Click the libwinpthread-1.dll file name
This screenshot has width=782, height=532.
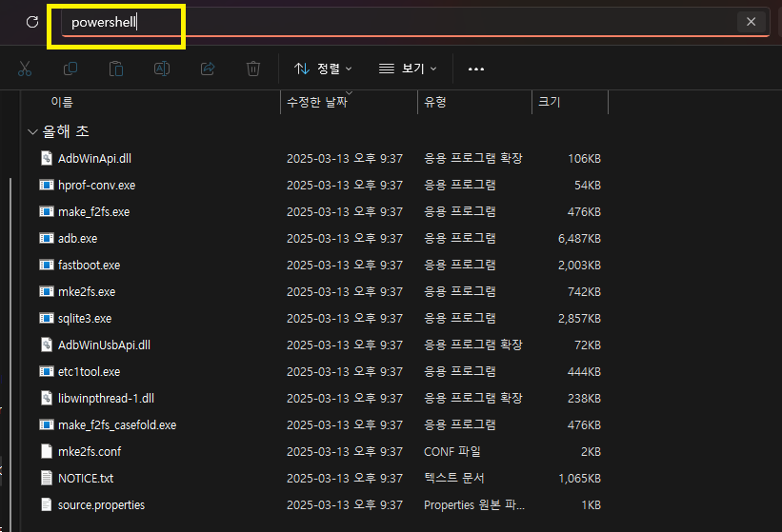click(x=107, y=399)
